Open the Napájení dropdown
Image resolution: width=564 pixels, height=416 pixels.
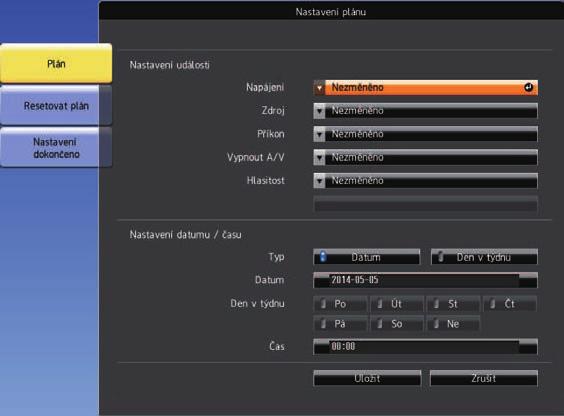pyautogui.click(x=426, y=87)
